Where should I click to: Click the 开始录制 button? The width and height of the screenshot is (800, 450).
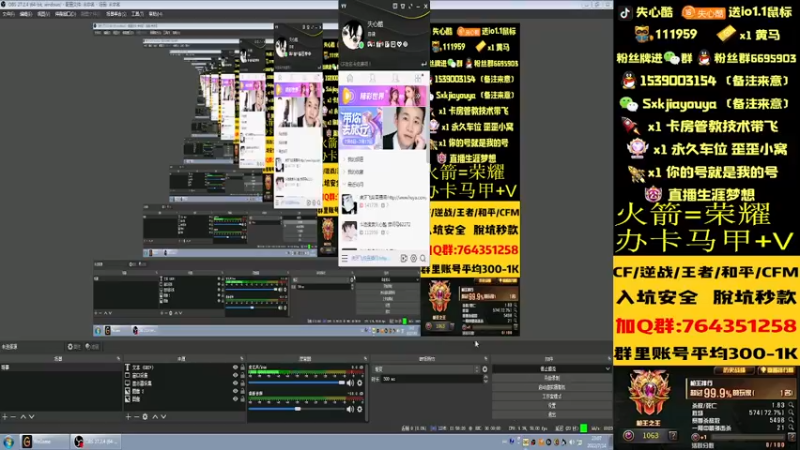point(552,378)
